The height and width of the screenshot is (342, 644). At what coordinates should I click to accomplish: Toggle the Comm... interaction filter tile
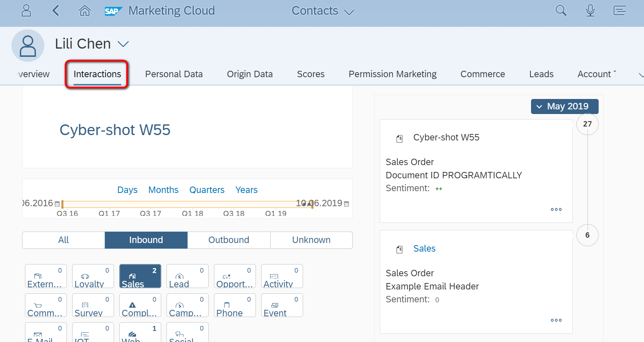46,305
